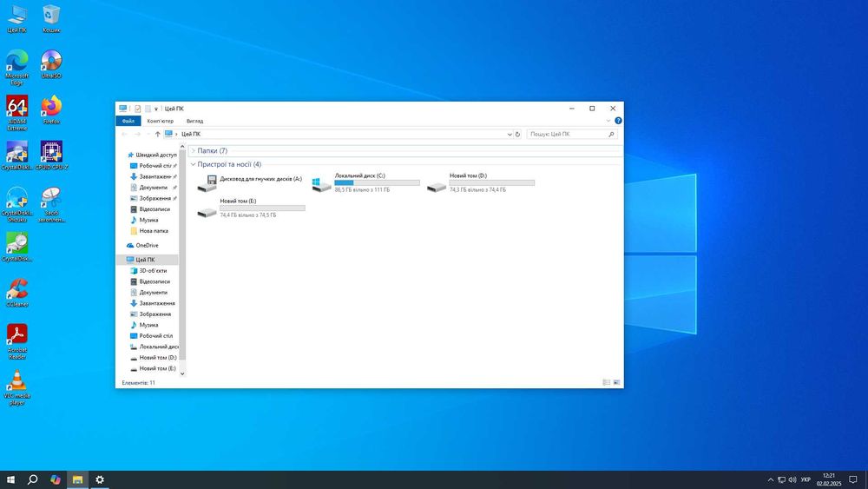
Task: Open the address bar history dropdown
Action: pyautogui.click(x=510, y=134)
